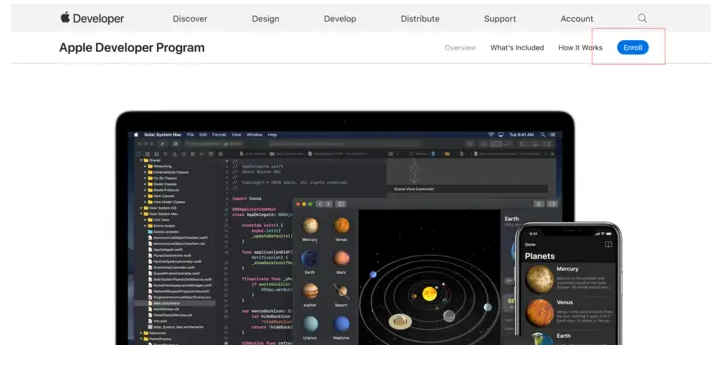Click the Saturn planet icon in the grid
The image size is (724, 365).
coord(341,292)
